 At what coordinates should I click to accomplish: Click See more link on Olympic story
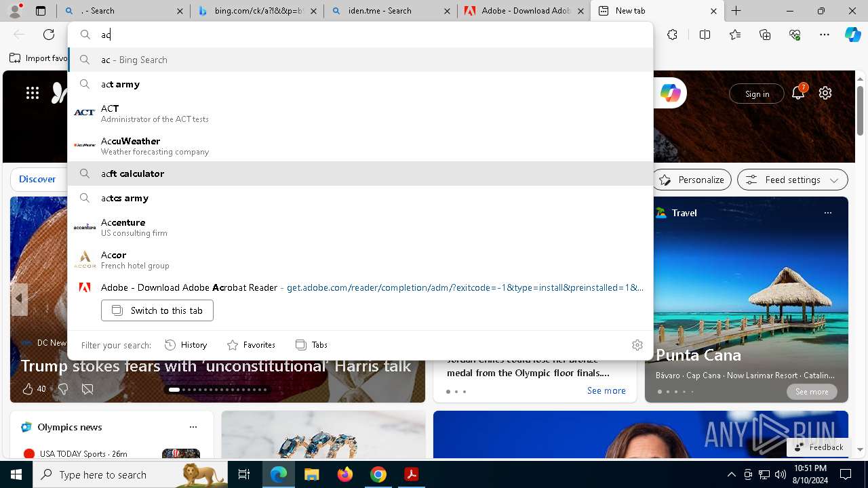coord(606,390)
